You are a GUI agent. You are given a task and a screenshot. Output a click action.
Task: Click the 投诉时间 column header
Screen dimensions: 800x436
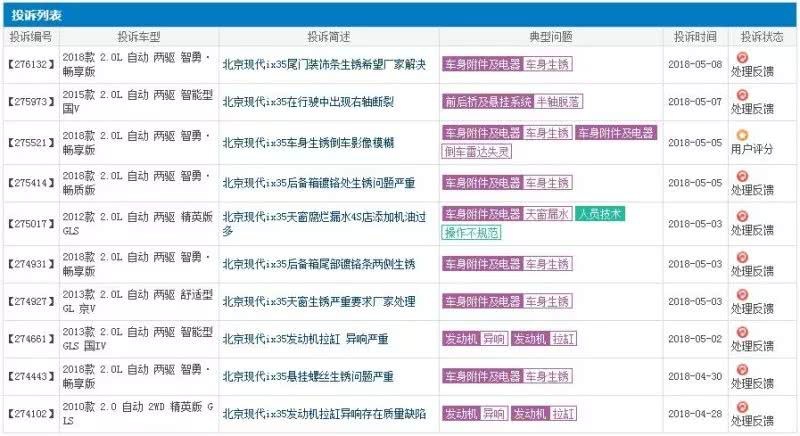tap(694, 36)
